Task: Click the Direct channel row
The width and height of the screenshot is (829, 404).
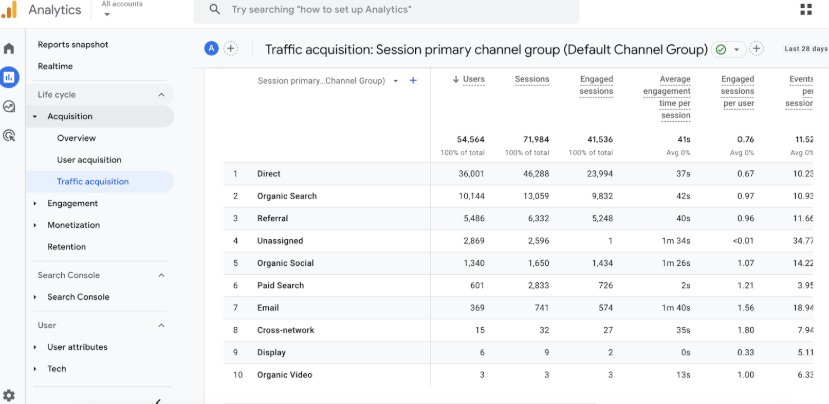Action: (x=518, y=173)
